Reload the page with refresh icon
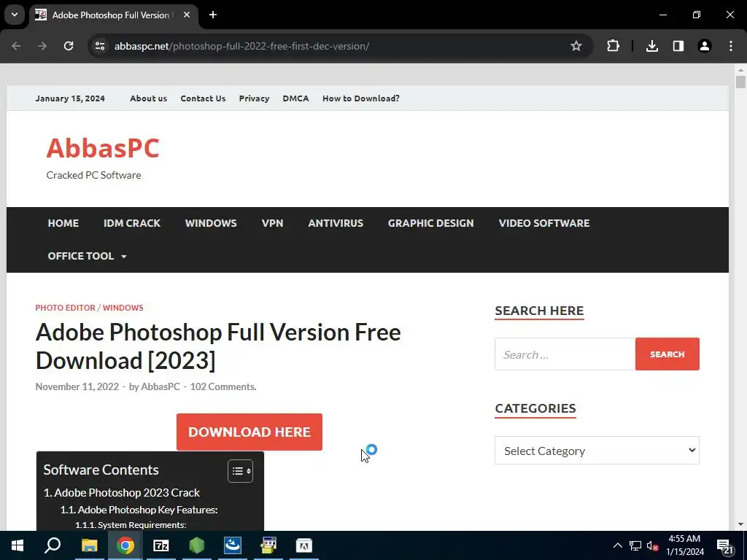747x560 pixels. click(69, 46)
